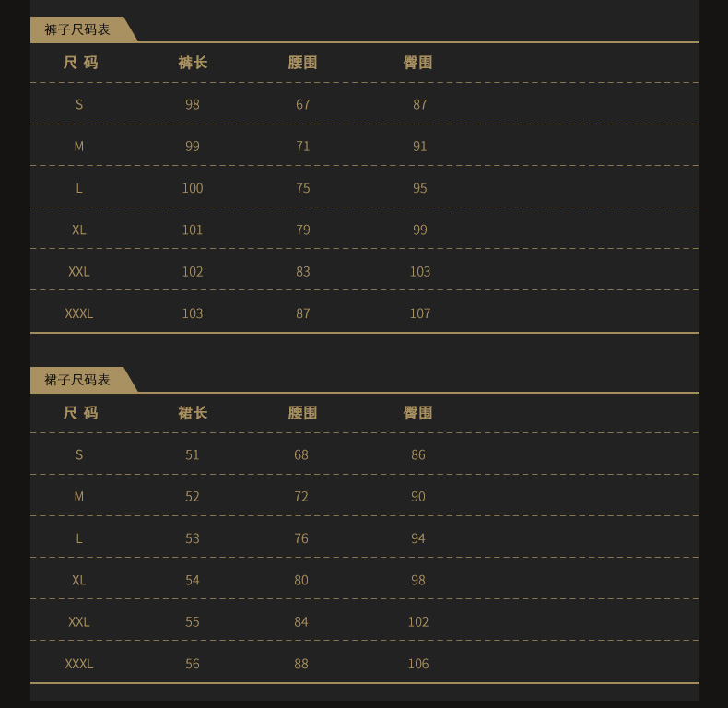Select the 裙长 column header
This screenshot has height=708, width=728.
tap(193, 413)
